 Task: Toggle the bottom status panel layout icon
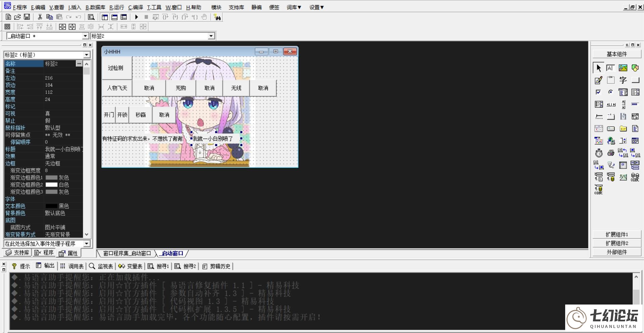114,17
